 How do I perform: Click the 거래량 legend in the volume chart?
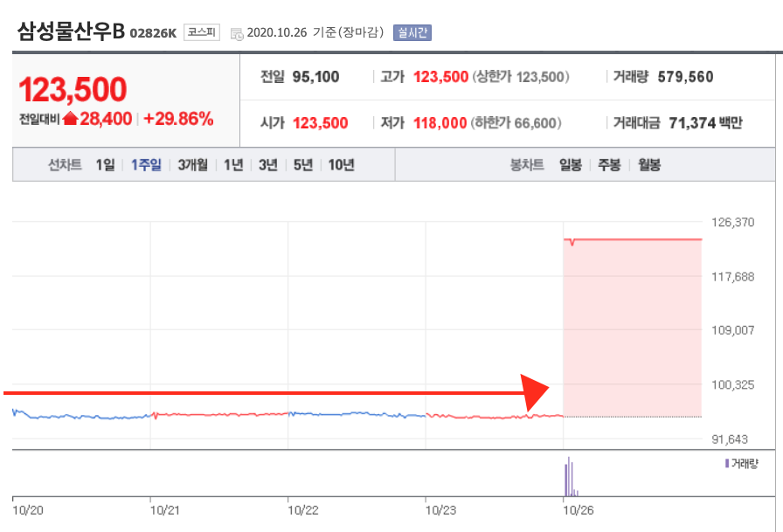click(742, 464)
